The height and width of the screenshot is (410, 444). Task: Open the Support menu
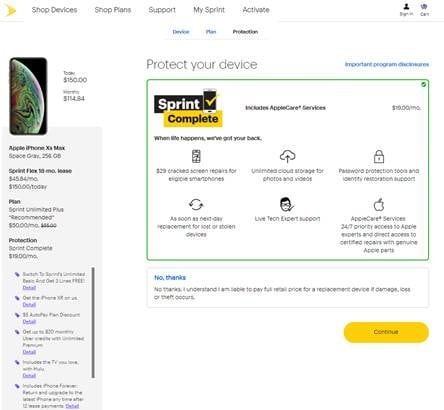coord(162,10)
